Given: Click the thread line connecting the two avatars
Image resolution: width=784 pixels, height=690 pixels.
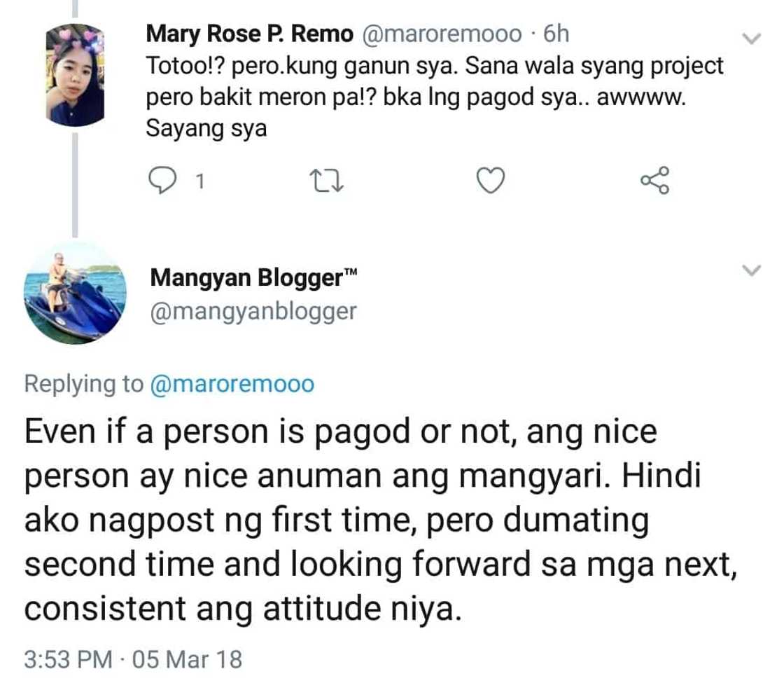Looking at the screenshot, I should [76, 189].
